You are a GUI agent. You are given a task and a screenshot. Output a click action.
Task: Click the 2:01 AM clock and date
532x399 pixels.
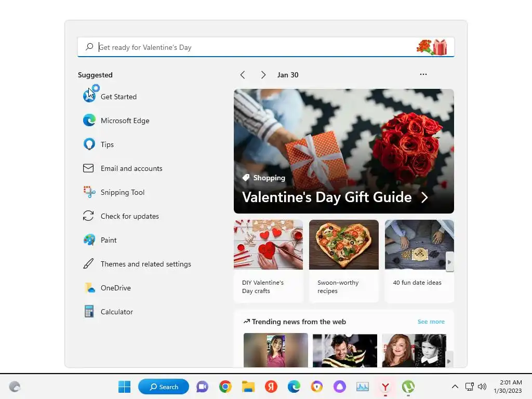[508, 387]
